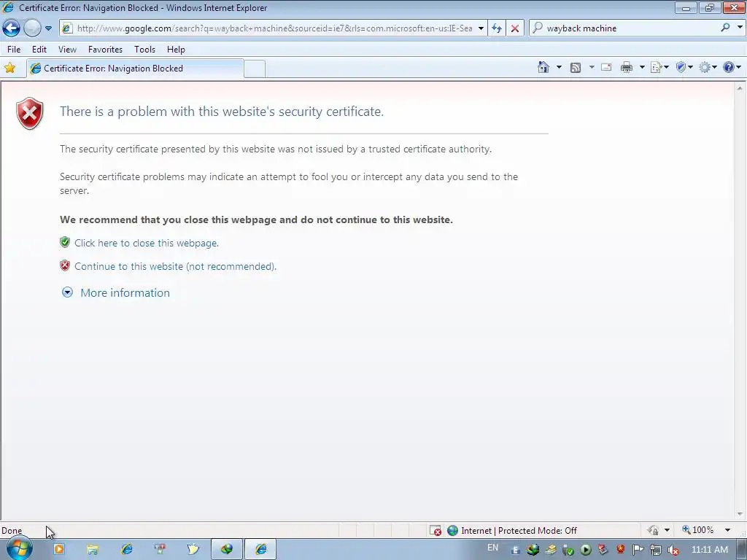747x560 pixels.
Task: Expand the More information section
Action: (67, 292)
